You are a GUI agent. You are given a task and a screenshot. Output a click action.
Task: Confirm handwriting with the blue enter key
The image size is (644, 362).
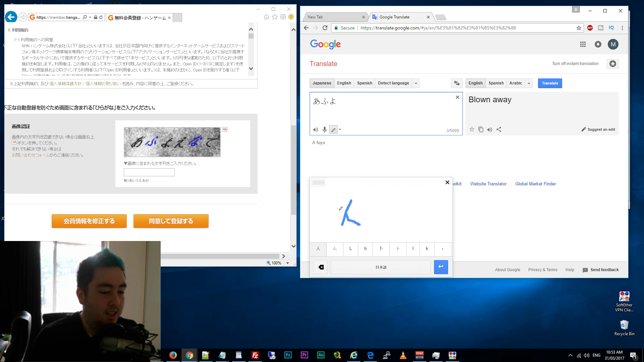441,267
